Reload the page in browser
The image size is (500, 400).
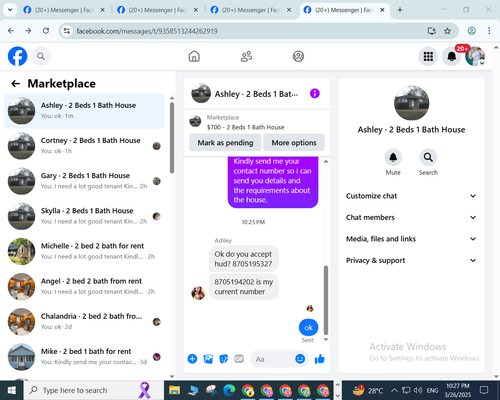point(46,31)
